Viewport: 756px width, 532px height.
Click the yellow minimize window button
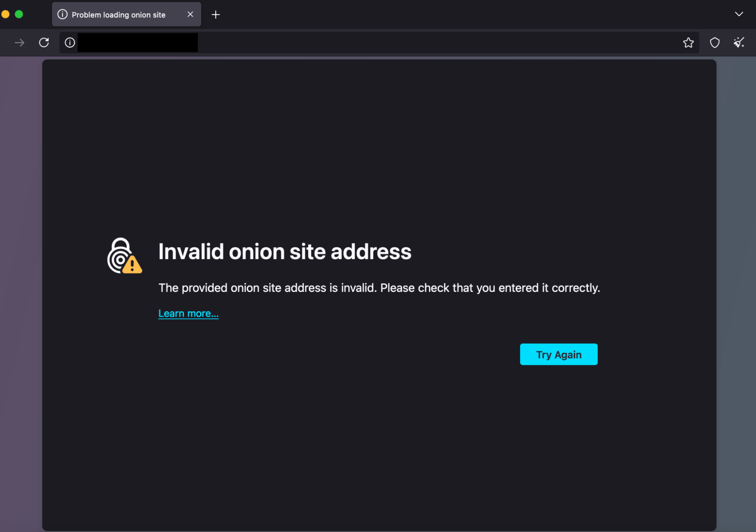tap(5, 14)
